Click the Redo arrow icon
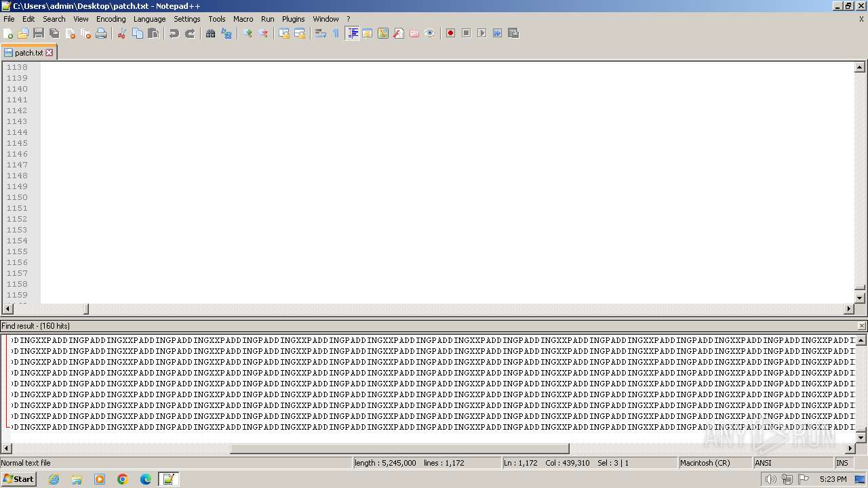This screenshot has height=488, width=868. [x=190, y=33]
